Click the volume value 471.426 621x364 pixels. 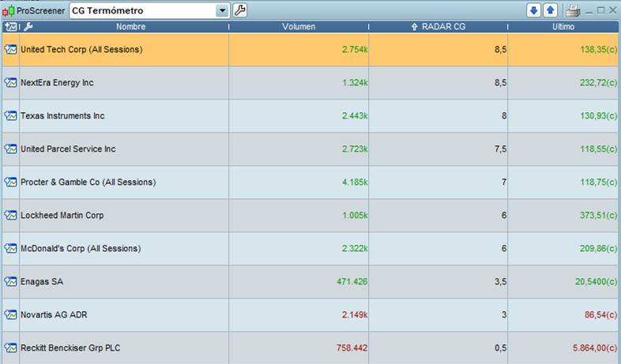click(x=352, y=282)
